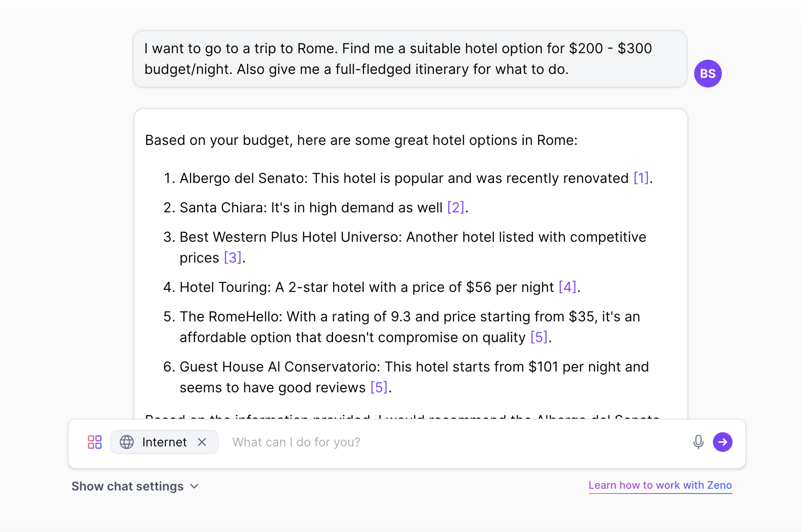
Task: Open citation [4] for Hotel Touring
Action: tap(567, 287)
